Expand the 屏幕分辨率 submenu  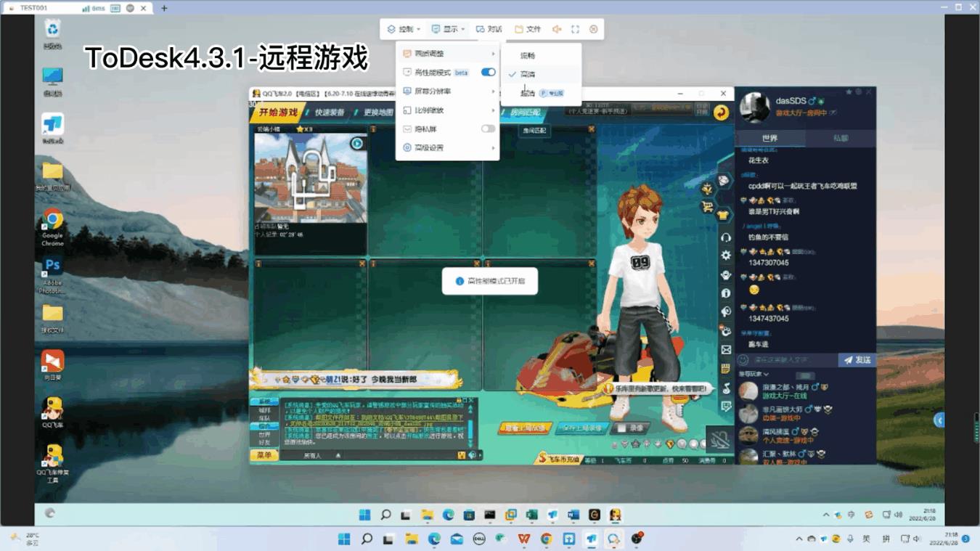[x=448, y=91]
